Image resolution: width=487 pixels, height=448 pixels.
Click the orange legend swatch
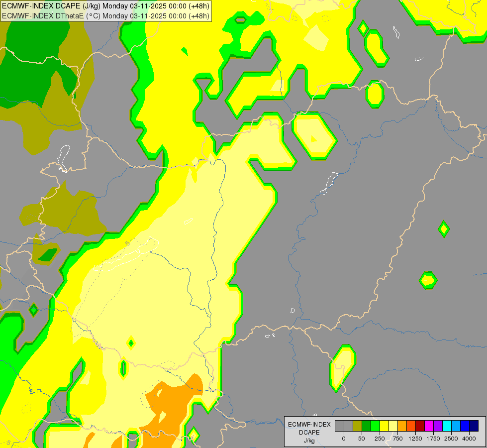tap(402, 426)
